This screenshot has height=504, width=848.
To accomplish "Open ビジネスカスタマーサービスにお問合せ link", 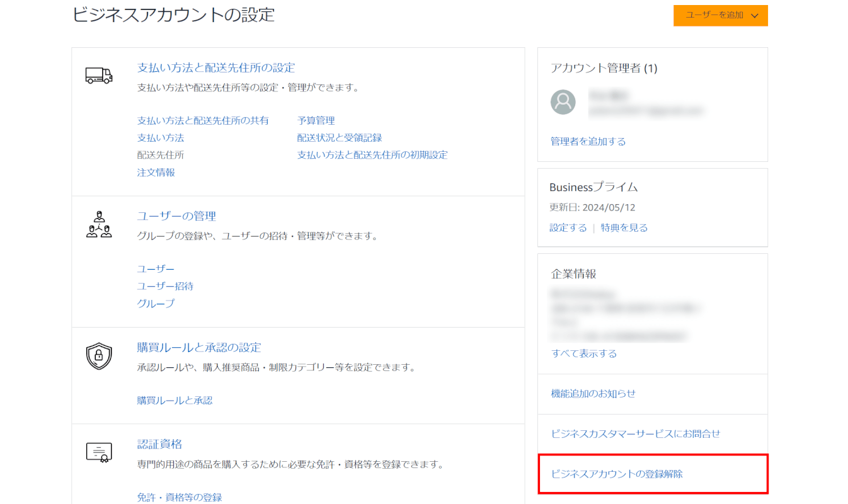I will pos(636,433).
